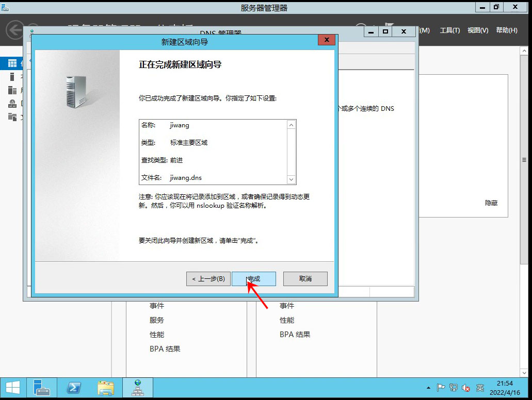Switch input language 英 indicator

tap(480, 388)
